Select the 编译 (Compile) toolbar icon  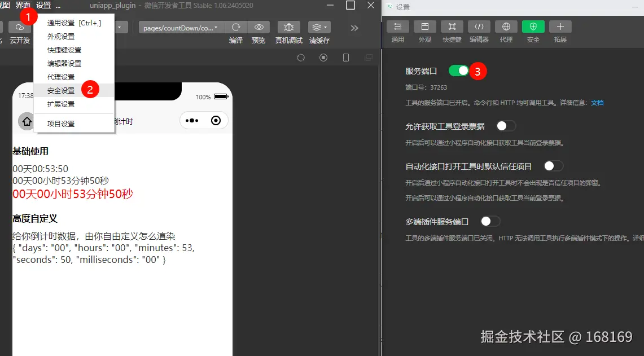click(235, 28)
